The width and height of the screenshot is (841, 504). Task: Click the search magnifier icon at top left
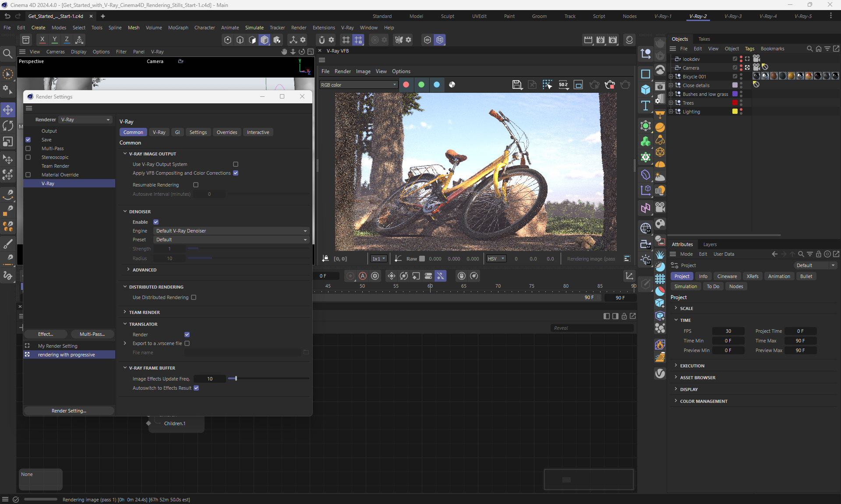pos(7,53)
